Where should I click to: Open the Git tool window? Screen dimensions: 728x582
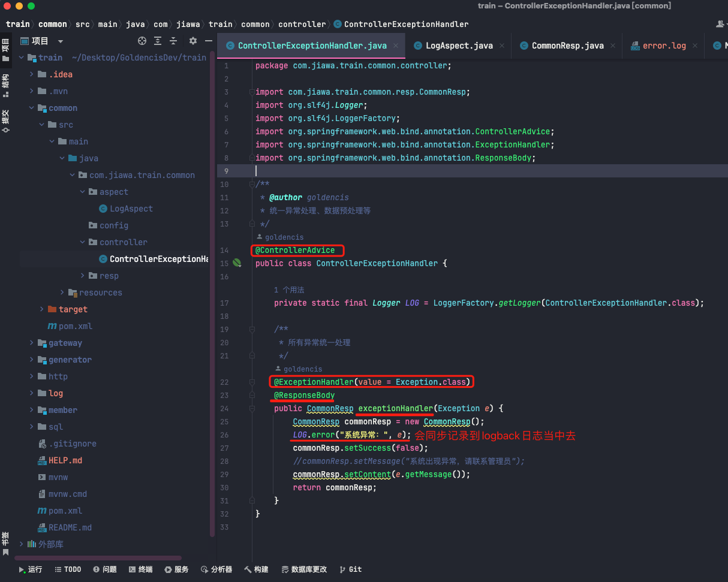click(x=351, y=569)
